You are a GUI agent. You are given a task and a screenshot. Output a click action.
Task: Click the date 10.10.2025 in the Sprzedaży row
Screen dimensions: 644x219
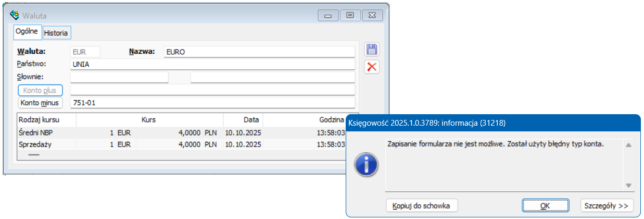(x=243, y=144)
